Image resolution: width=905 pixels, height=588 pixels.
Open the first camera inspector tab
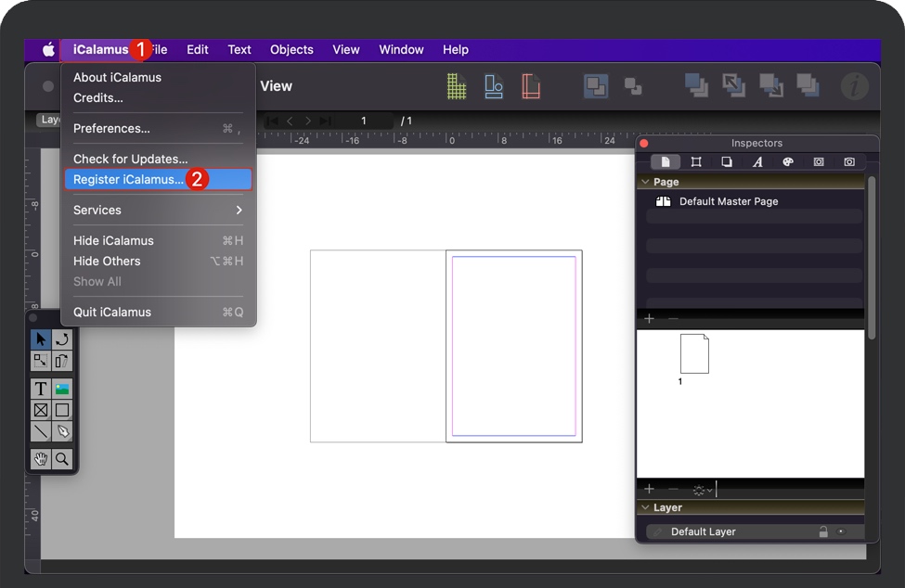point(819,162)
